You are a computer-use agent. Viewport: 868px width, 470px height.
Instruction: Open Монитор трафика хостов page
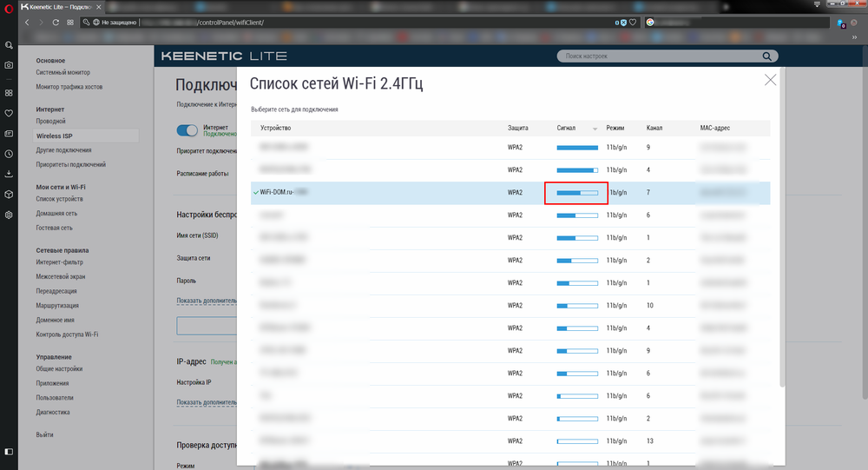click(69, 87)
